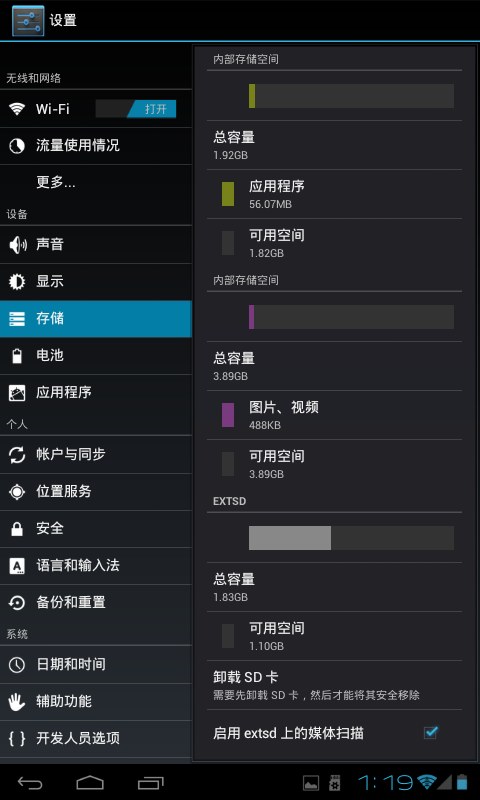Tap the back navigation arrow

pyautogui.click(x=30, y=782)
